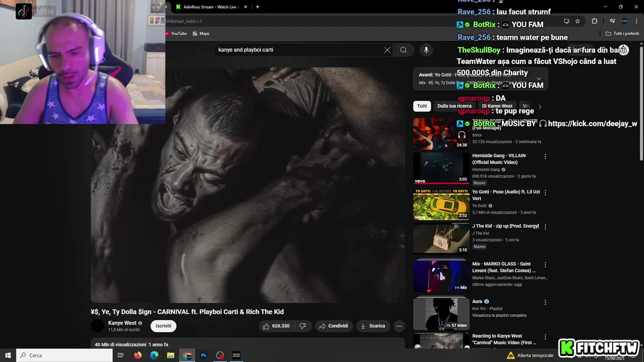This screenshot has width=644, height=362.
Task: Click the Condividi share button
Action: click(x=333, y=326)
